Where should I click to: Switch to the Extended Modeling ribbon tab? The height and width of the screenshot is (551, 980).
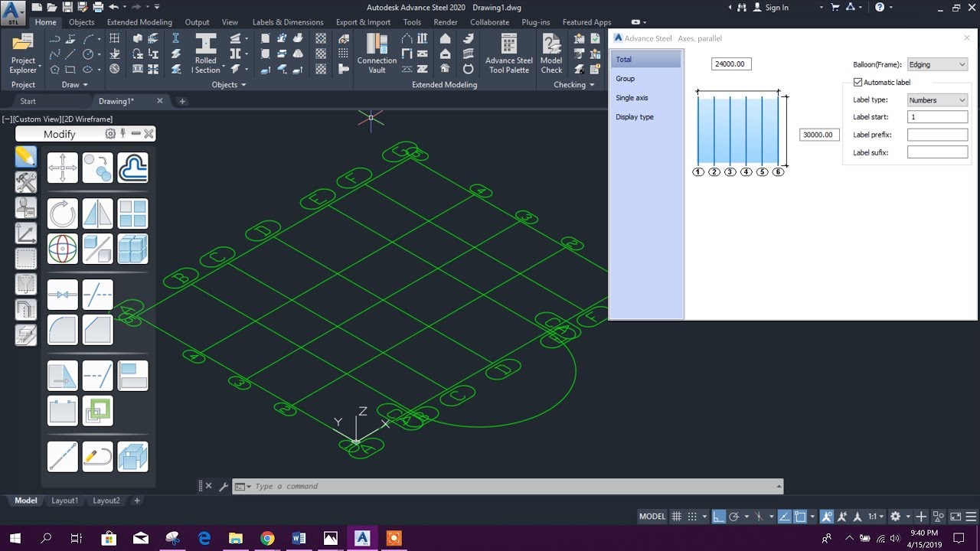click(x=139, y=21)
